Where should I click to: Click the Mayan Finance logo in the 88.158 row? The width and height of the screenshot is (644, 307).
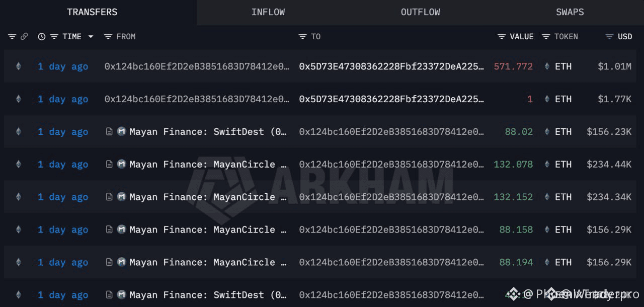(121, 229)
